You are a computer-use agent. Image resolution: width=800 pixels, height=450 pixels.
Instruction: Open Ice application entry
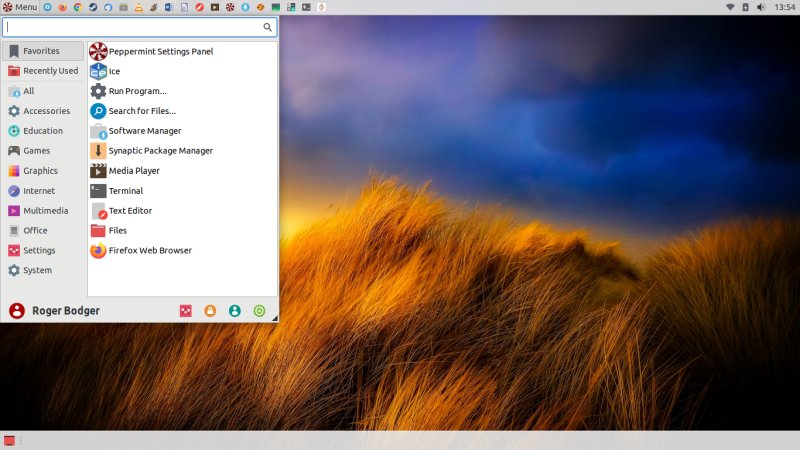[x=113, y=71]
